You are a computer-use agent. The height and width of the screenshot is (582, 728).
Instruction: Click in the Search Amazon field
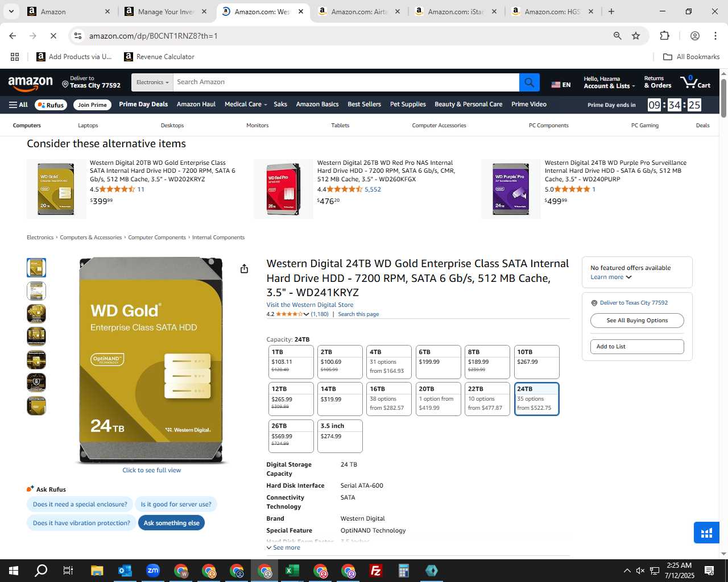pos(346,82)
